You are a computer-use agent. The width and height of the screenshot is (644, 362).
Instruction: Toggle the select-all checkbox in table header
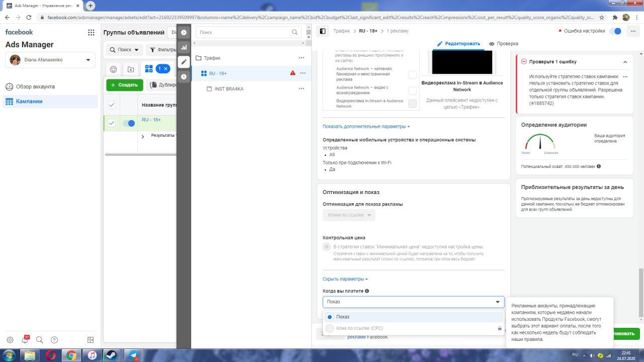pos(112,105)
